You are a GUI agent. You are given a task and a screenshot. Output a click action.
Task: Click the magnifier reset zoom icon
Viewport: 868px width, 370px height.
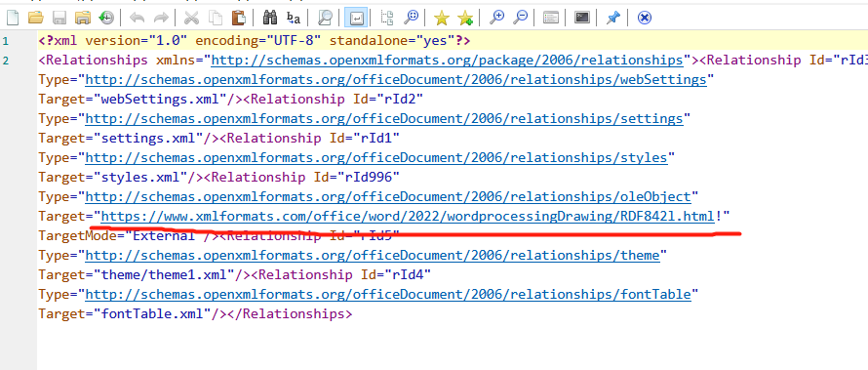(x=411, y=18)
